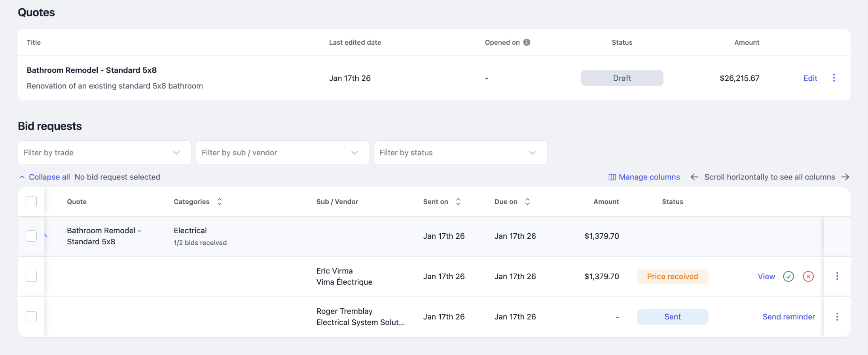The width and height of the screenshot is (868, 355).
Task: Click Edit on the Bathroom Remodel quote
Action: tap(810, 78)
